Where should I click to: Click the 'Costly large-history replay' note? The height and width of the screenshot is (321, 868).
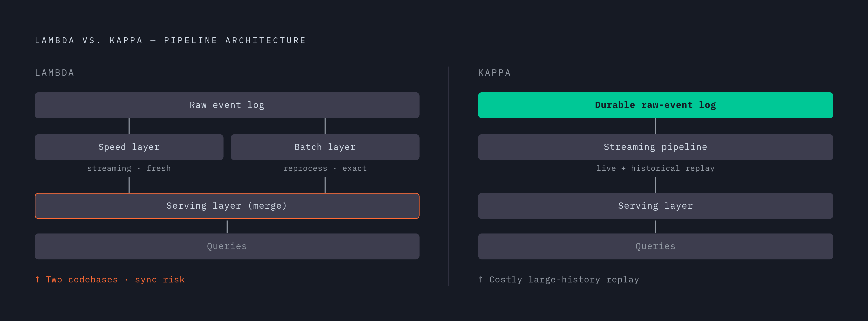pos(559,280)
